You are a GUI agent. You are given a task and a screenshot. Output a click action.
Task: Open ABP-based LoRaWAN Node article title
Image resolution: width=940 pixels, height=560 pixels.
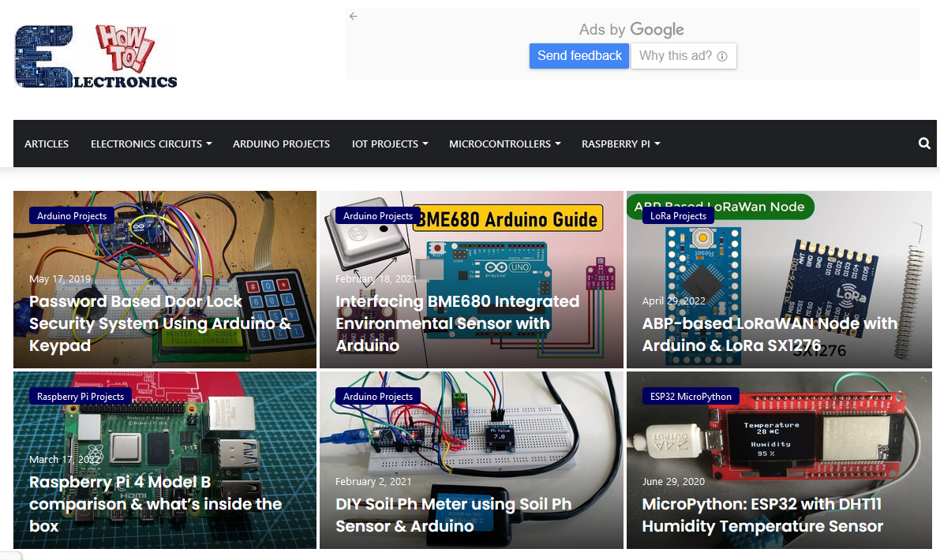(x=770, y=334)
